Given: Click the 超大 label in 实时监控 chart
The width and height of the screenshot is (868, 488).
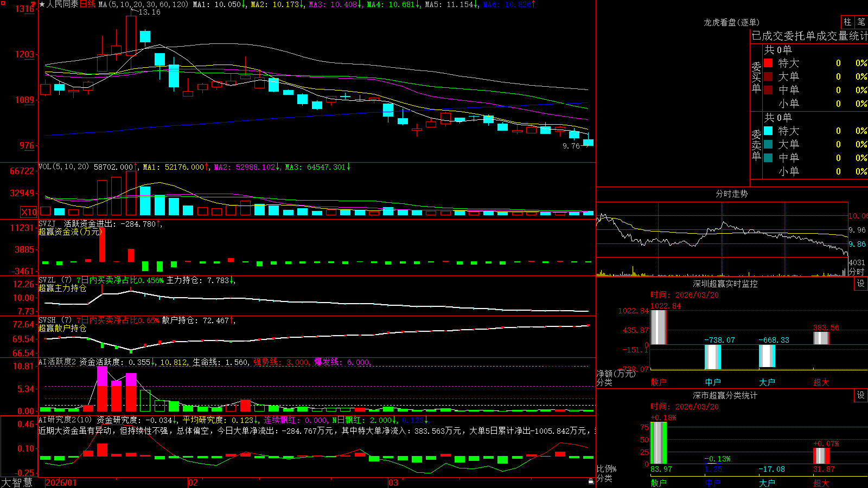Looking at the screenshot, I should [x=821, y=382].
